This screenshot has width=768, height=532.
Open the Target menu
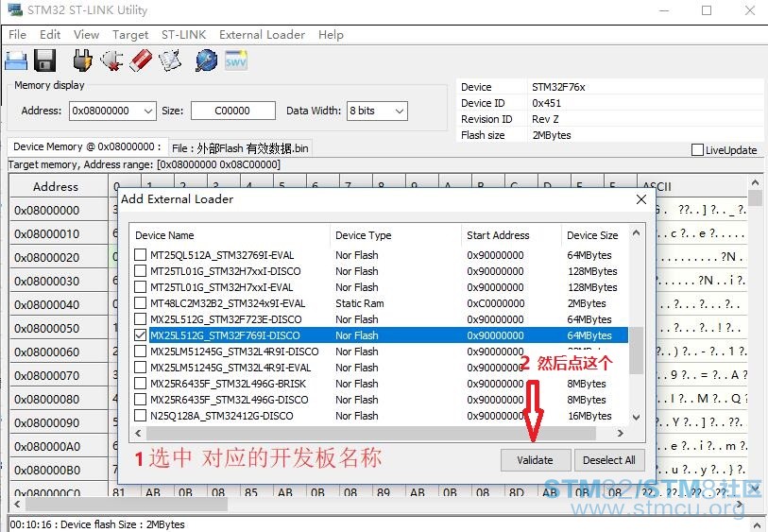coord(129,35)
